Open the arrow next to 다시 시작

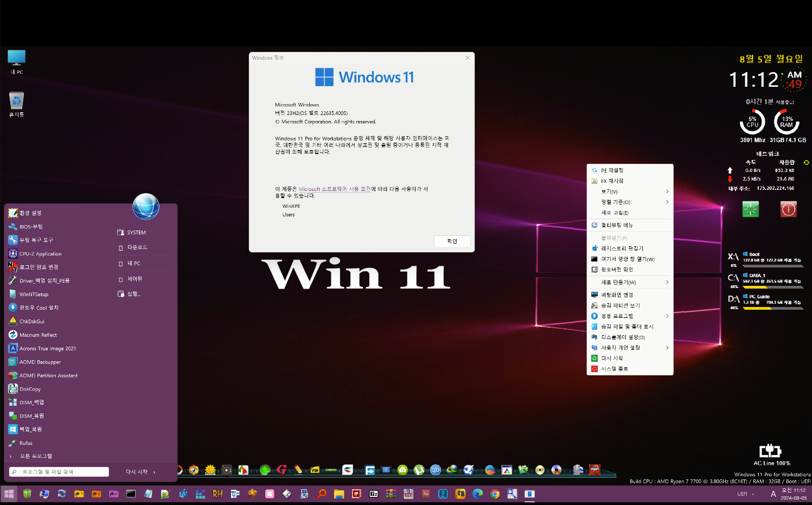155,472
